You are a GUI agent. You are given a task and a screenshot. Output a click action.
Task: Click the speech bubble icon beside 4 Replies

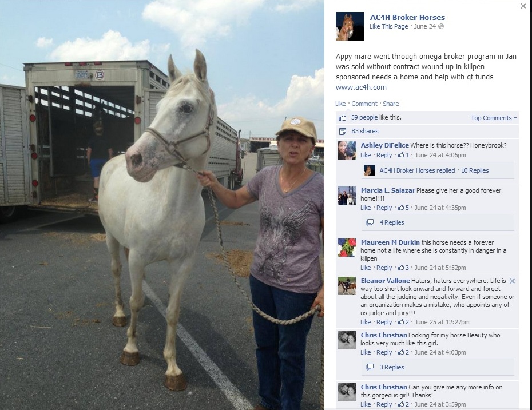[x=370, y=222]
